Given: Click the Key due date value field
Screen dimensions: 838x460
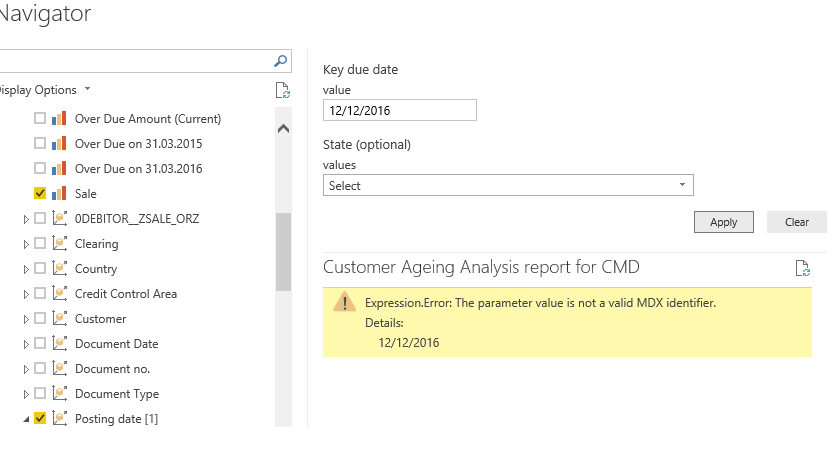Looking at the screenshot, I should pos(399,110).
